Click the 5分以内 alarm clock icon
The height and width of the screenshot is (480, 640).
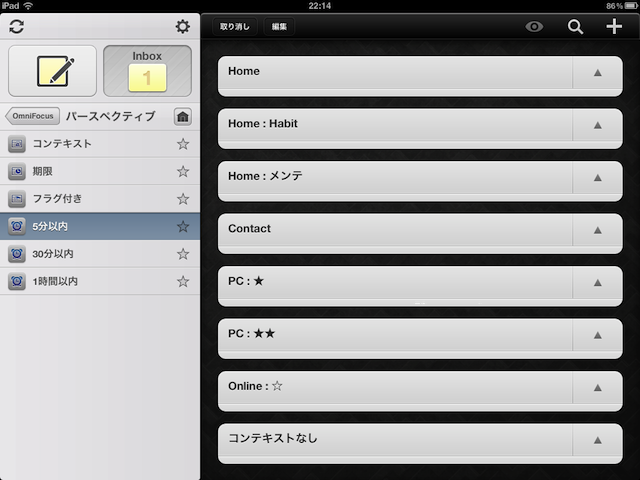17,226
